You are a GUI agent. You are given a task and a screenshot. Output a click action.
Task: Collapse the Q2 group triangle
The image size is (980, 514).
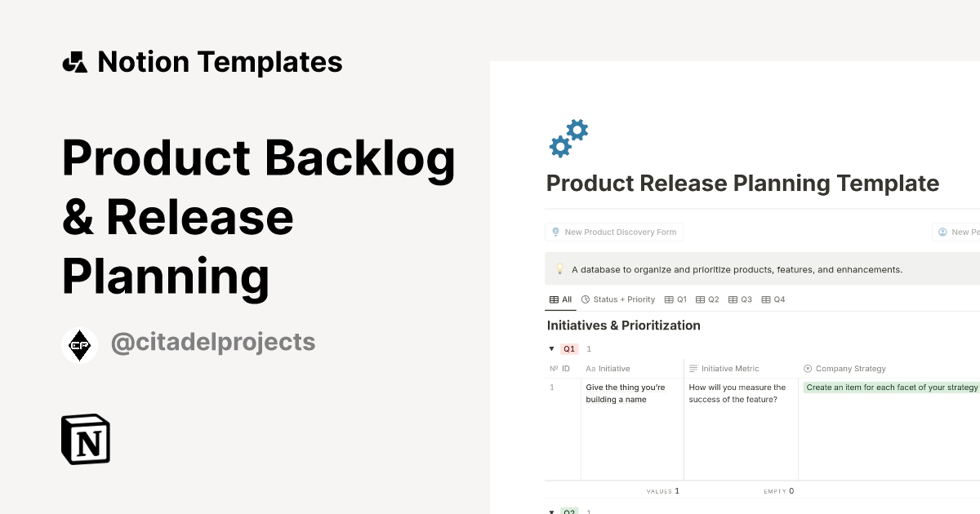(x=551, y=512)
